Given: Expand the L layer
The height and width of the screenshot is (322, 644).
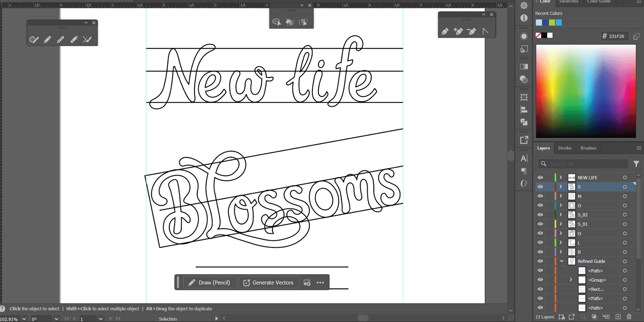Looking at the screenshot, I should (561, 243).
